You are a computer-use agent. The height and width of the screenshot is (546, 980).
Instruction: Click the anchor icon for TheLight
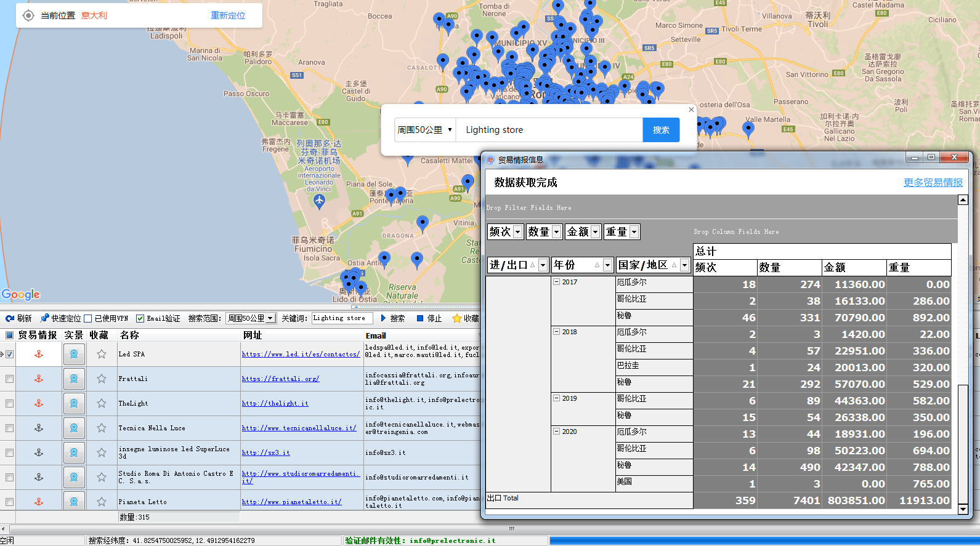38,403
